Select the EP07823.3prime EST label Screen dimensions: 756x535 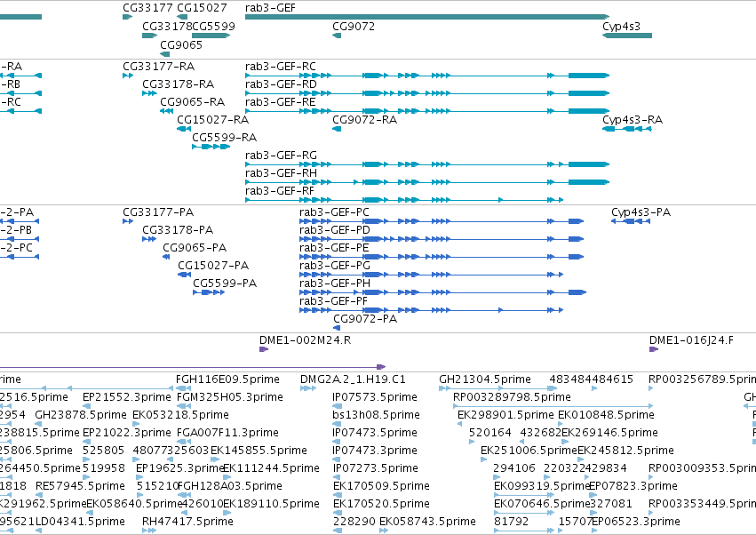[x=633, y=486]
